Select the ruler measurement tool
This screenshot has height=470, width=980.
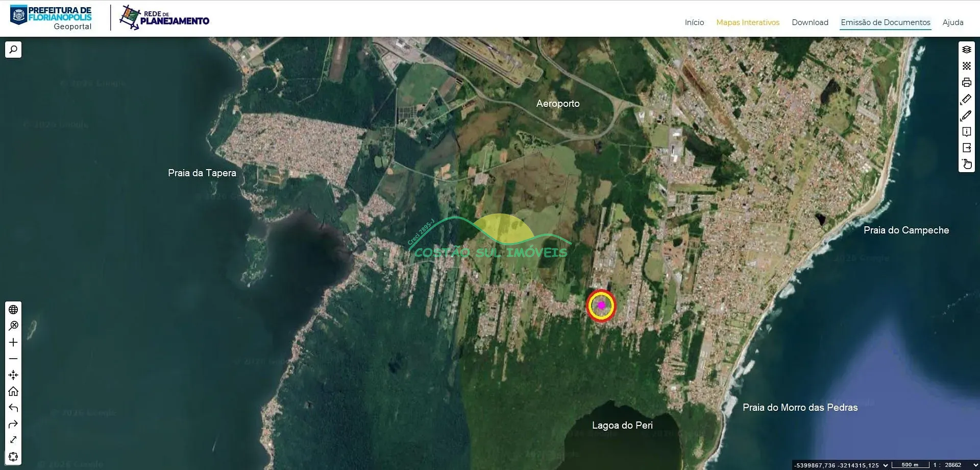[x=966, y=99]
